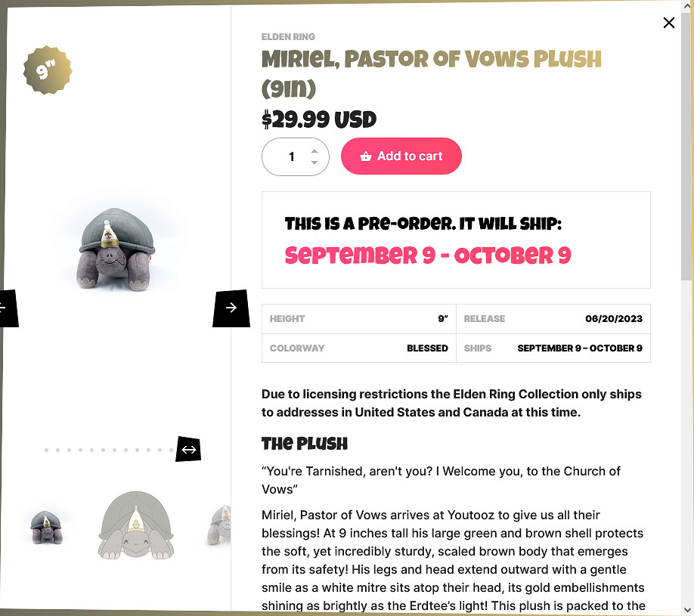Click the basket icon in Add to cart

[x=366, y=156]
